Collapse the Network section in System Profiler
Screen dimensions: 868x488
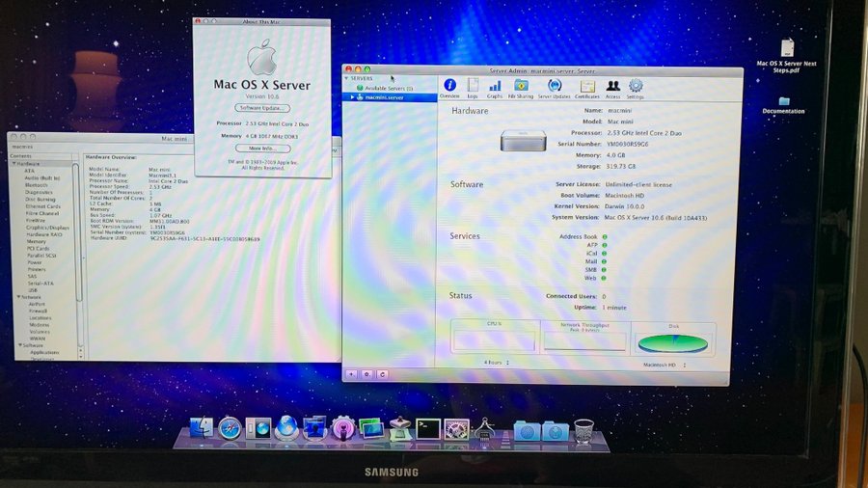point(19,297)
